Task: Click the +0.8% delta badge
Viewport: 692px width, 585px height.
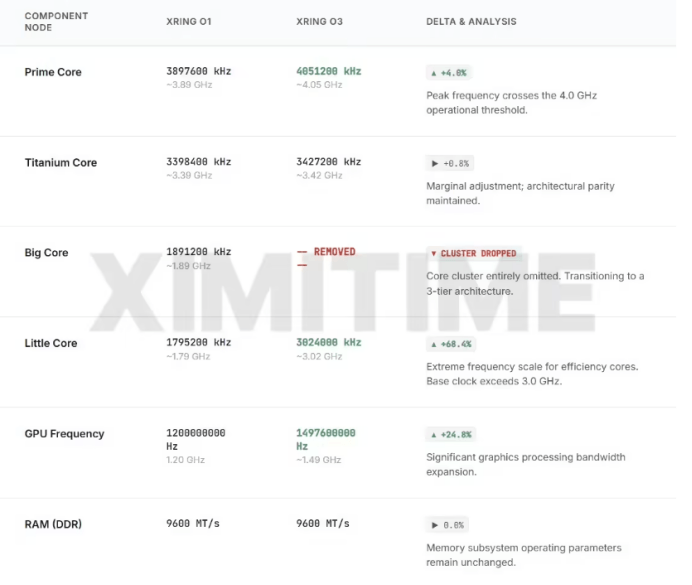Action: (449, 163)
